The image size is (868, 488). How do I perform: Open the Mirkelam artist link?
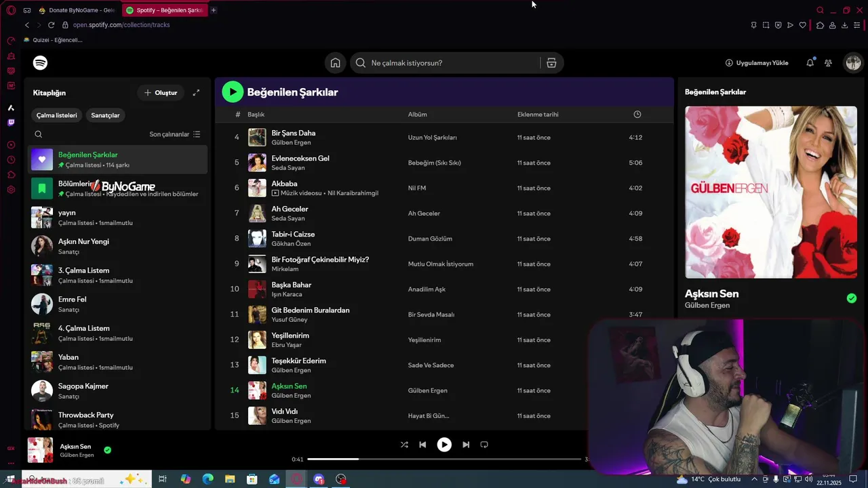point(285,269)
